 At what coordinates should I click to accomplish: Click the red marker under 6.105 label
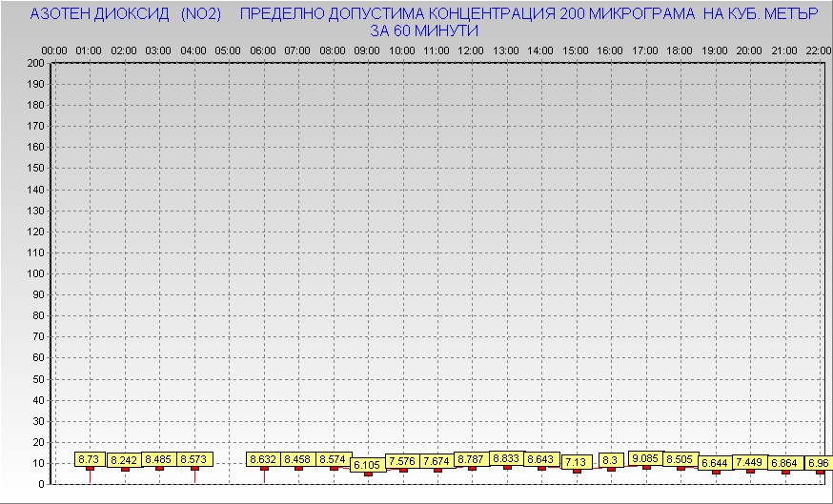coord(368,474)
